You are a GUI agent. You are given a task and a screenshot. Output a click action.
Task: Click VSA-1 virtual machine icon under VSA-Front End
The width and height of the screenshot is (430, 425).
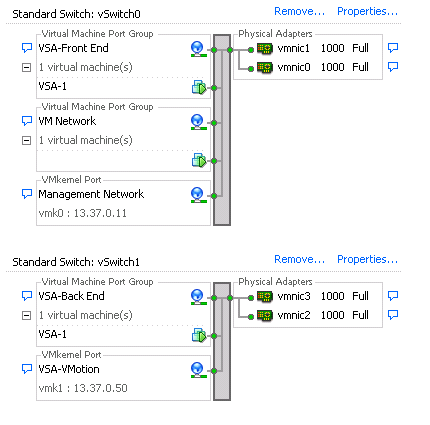[199, 87]
